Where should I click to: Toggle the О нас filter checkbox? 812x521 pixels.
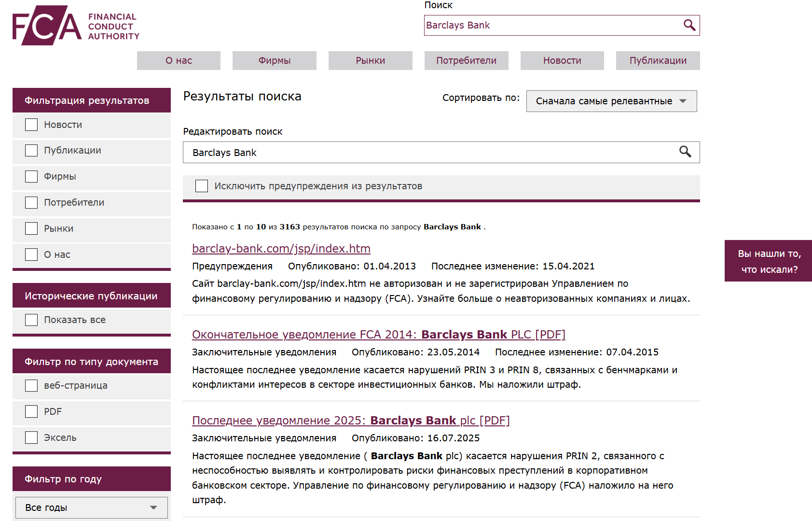31,254
